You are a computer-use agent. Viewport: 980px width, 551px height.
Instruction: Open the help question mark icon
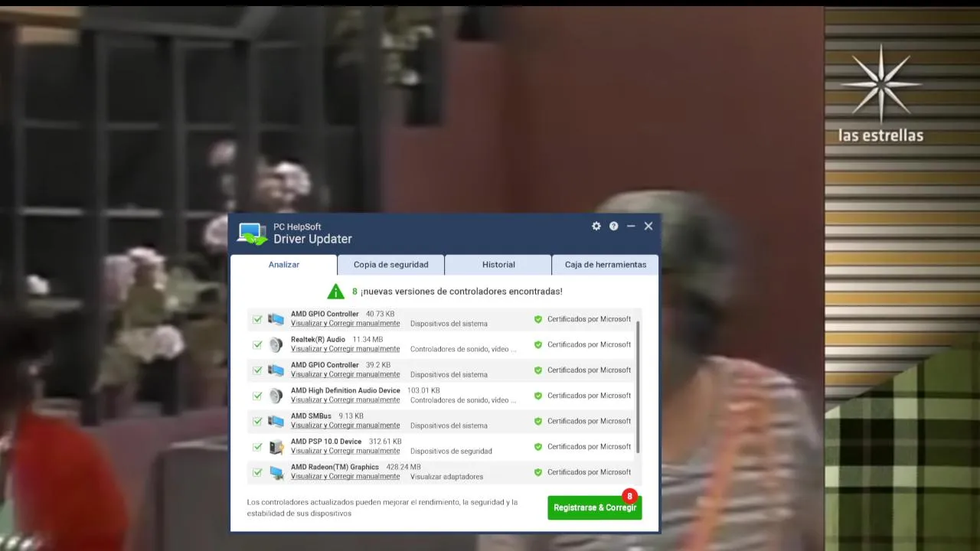(613, 226)
